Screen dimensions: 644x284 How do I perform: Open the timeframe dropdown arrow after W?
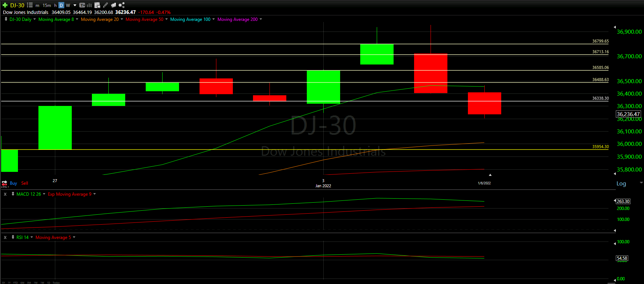point(75,5)
